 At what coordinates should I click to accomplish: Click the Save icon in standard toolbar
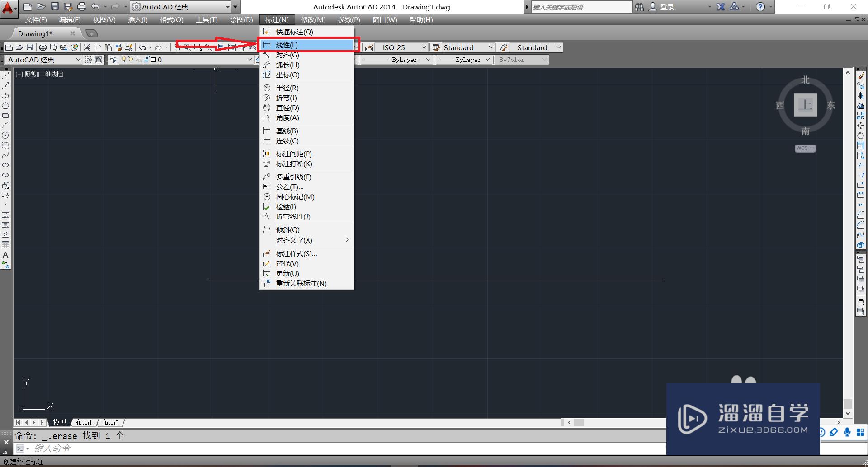[30, 47]
